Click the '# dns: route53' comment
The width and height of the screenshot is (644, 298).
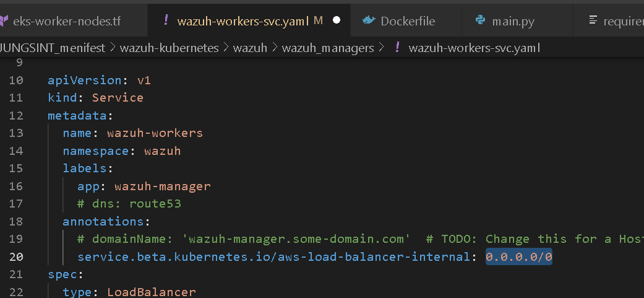[x=129, y=204]
